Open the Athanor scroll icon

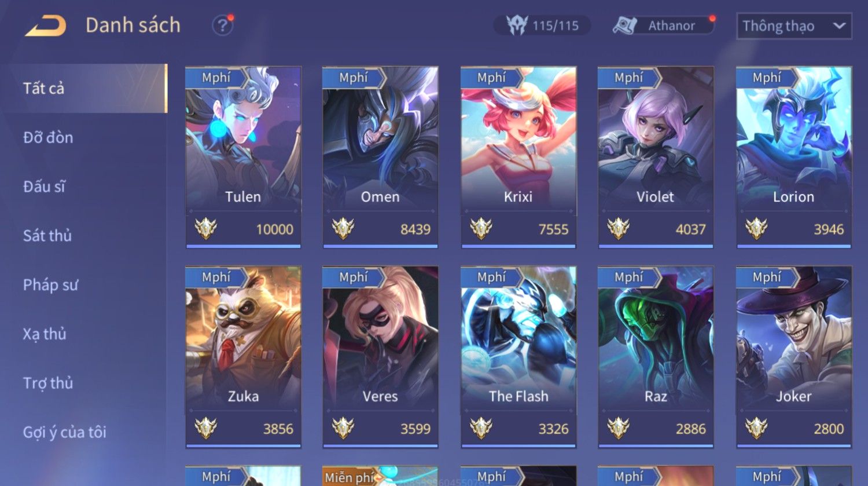[x=624, y=25]
